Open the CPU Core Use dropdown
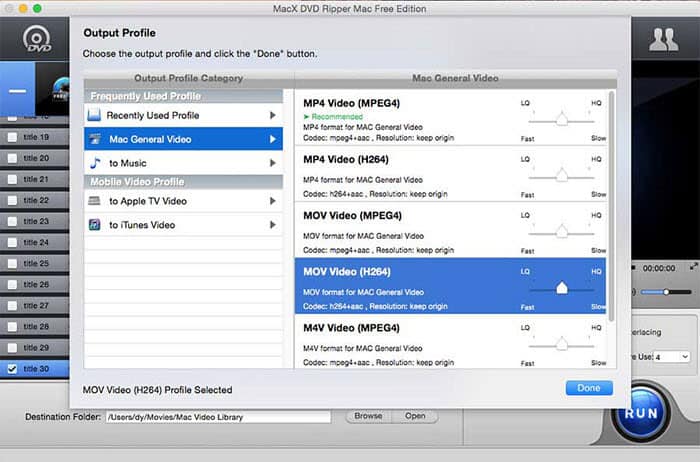700x462 pixels. coord(673,357)
